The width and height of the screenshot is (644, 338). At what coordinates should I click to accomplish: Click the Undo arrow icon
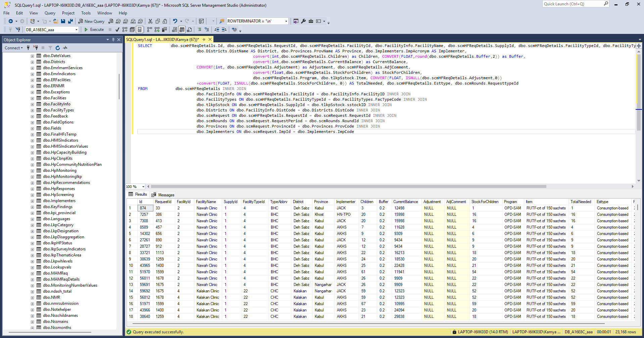click(175, 21)
